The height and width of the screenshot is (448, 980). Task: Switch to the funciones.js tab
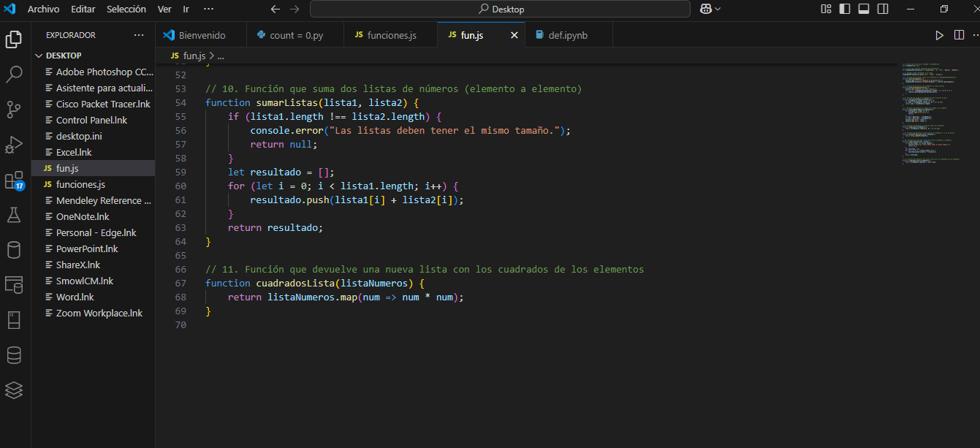(391, 35)
